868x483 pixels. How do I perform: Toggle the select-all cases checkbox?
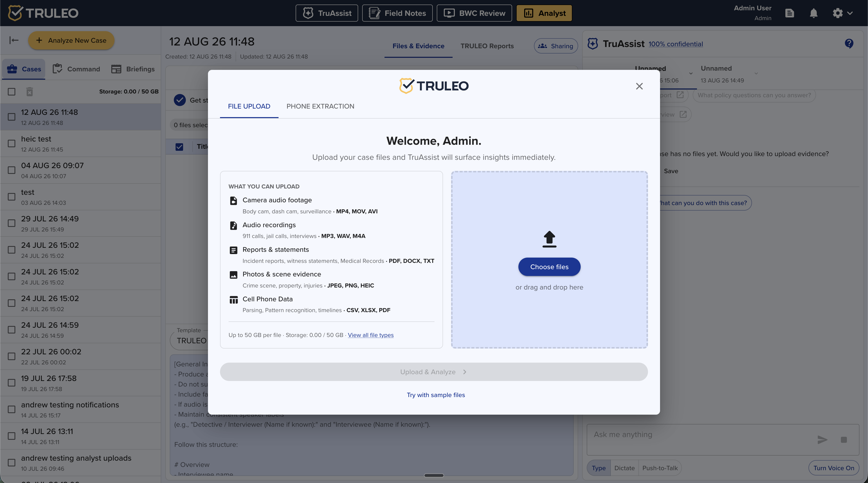(x=12, y=92)
